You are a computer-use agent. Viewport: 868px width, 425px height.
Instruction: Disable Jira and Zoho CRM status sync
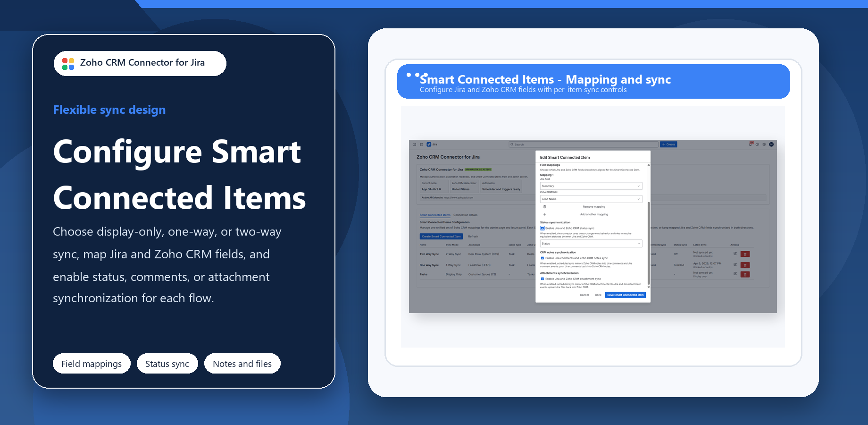point(542,228)
